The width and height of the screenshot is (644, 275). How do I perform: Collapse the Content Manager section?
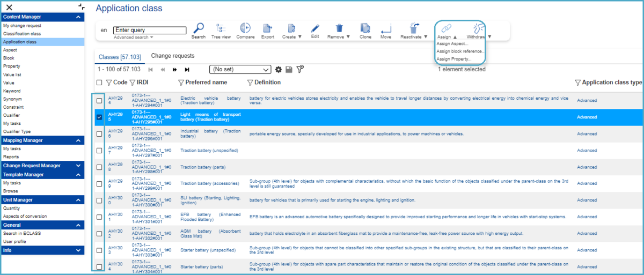[x=79, y=17]
